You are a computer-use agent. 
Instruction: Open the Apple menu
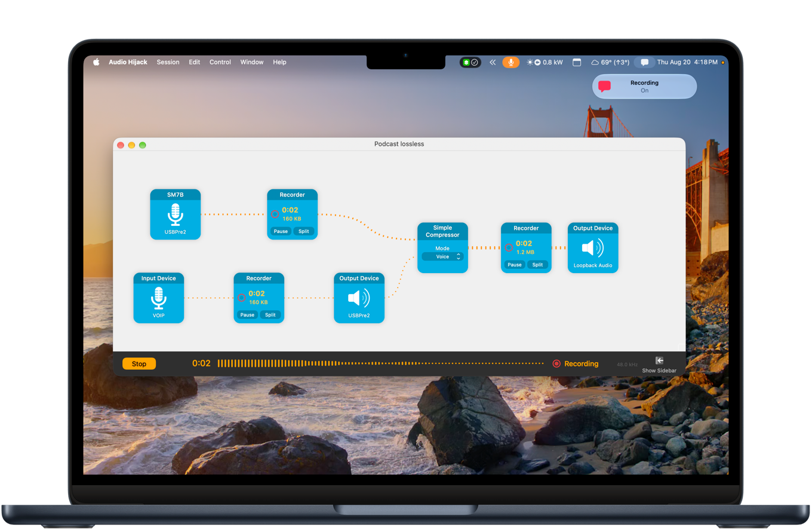[x=96, y=62]
